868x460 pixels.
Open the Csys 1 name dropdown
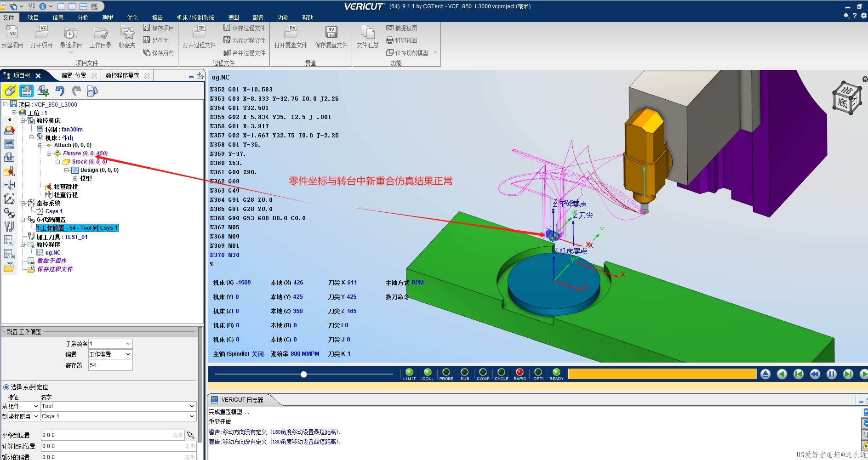coord(119,416)
